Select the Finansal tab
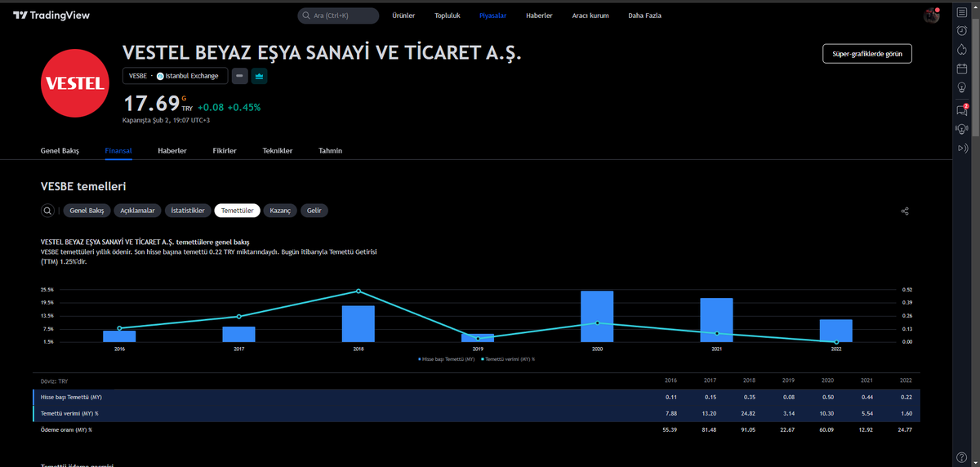Image resolution: width=980 pixels, height=467 pixels. pos(118,151)
